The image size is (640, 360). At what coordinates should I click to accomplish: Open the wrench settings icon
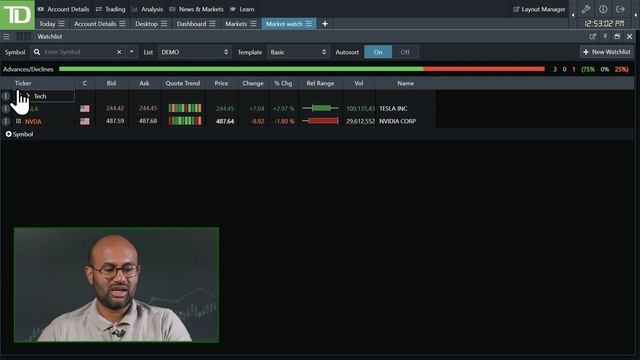click(x=586, y=9)
